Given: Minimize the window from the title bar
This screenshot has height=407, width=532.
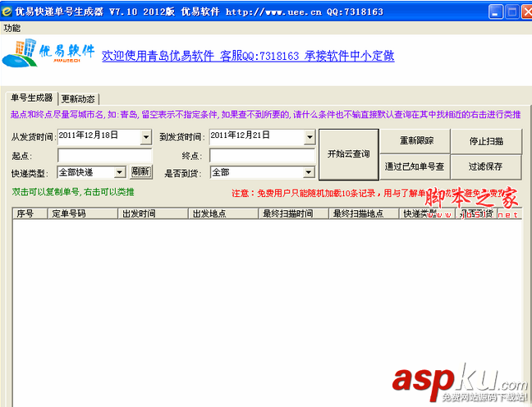Looking at the screenshot, I should coord(496,12).
